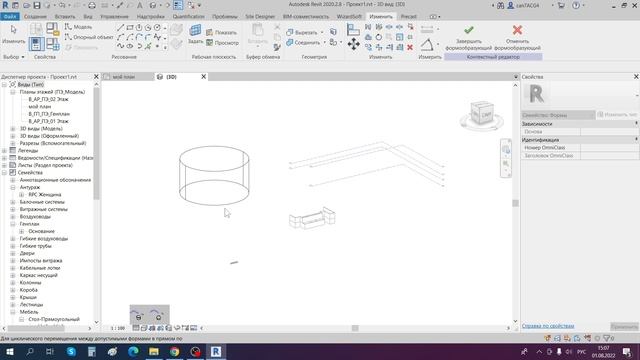Click the Измерить angle measure icon

tap(427, 44)
